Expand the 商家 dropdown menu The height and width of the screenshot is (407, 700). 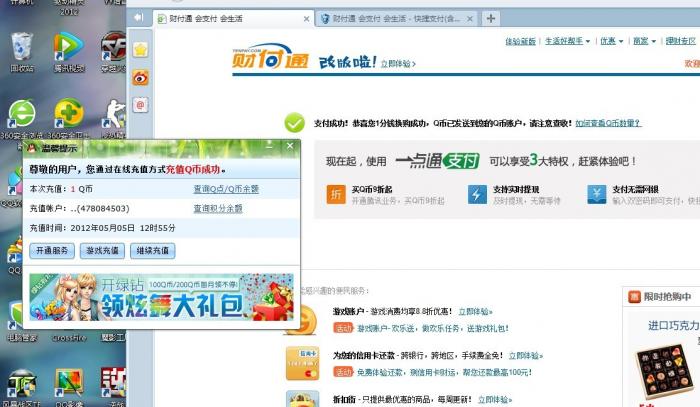(644, 41)
